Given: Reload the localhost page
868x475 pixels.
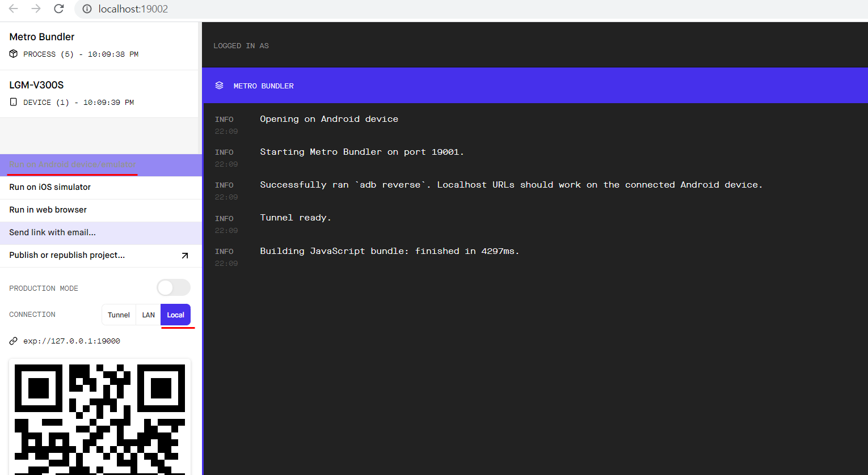Looking at the screenshot, I should 59,9.
